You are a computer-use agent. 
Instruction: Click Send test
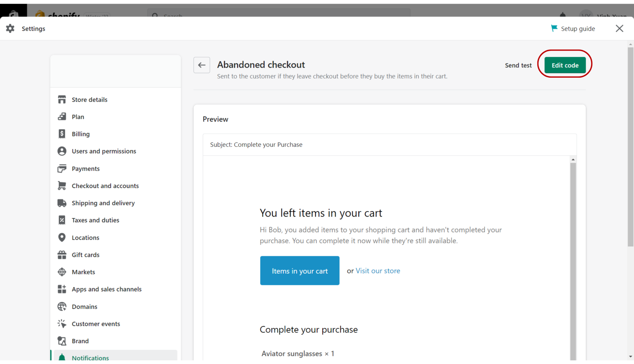[518, 65]
